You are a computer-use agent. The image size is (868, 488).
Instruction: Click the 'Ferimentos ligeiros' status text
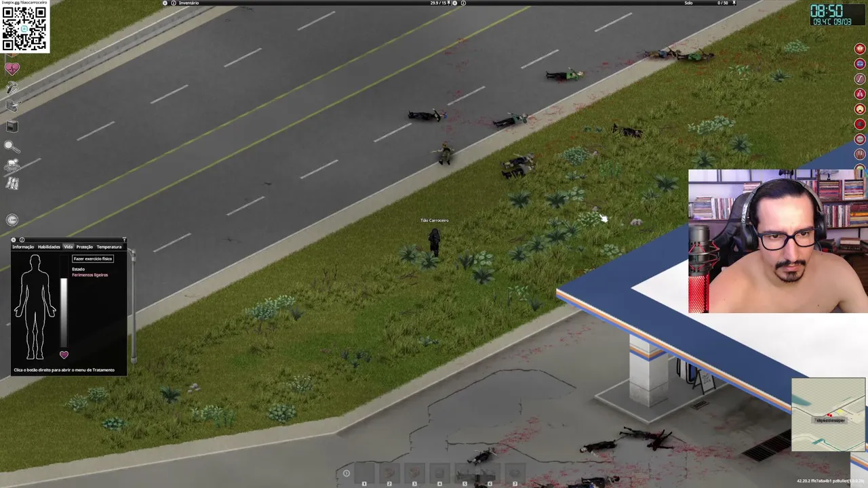90,275
